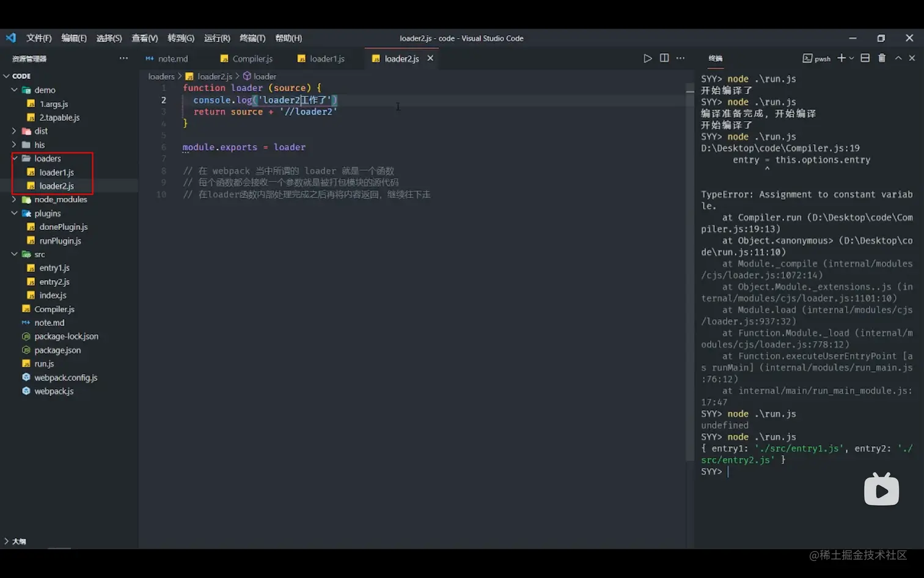
Task: Open 2.tapable.js in the explorer
Action: pyautogui.click(x=59, y=117)
